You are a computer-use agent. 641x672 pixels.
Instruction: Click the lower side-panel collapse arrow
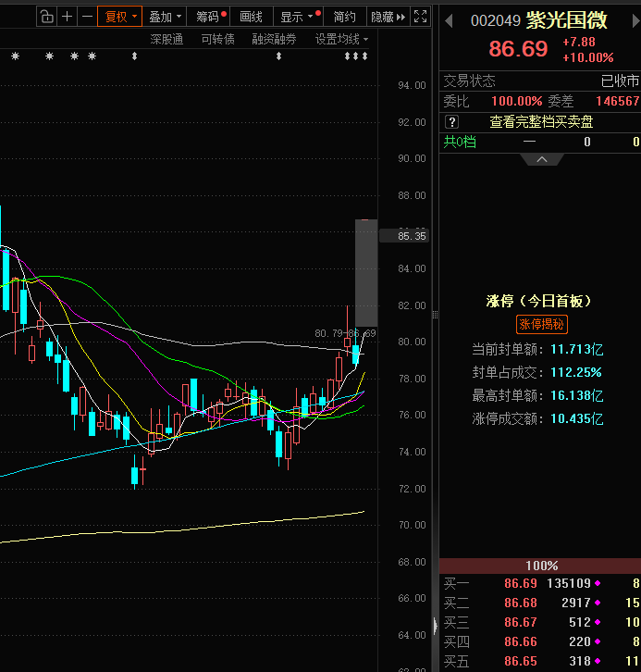[x=435, y=626]
